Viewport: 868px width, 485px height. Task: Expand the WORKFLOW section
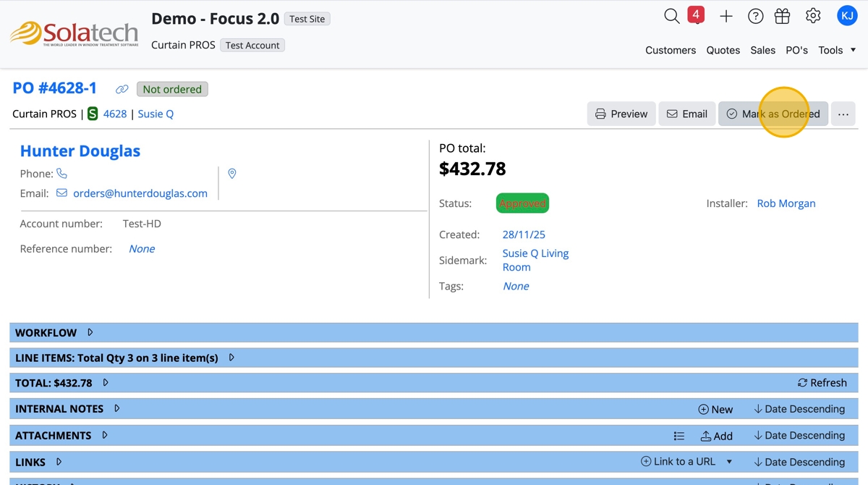click(x=90, y=333)
